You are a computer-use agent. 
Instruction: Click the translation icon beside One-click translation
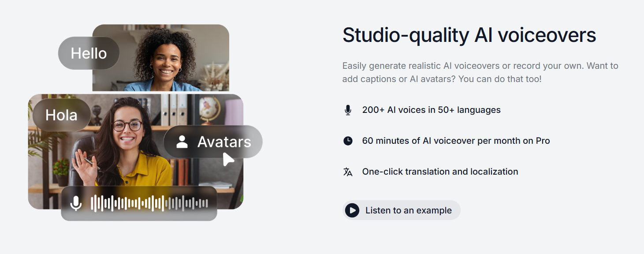(348, 172)
